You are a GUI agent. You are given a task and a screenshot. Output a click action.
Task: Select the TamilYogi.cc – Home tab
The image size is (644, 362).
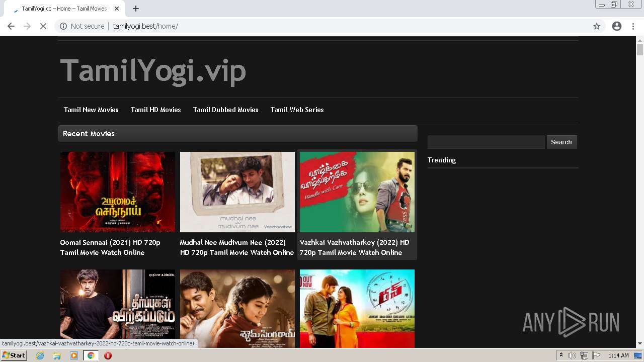click(x=64, y=9)
